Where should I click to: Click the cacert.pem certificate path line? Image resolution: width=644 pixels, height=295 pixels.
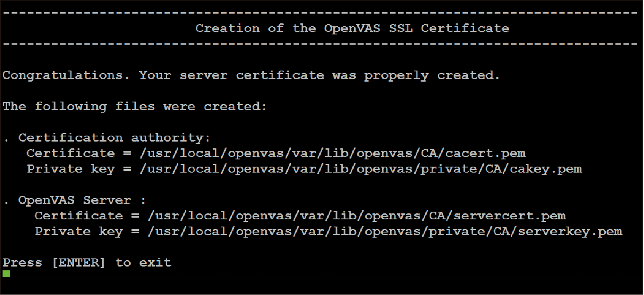pyautogui.click(x=276, y=153)
